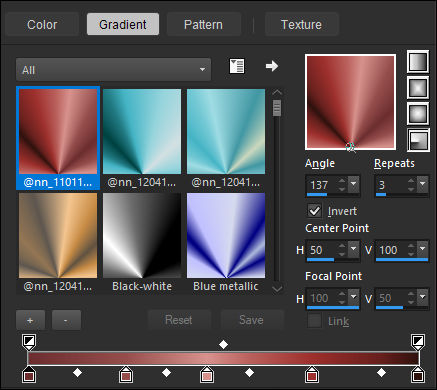Switch to the Color tab
437x390 pixels.
42,24
